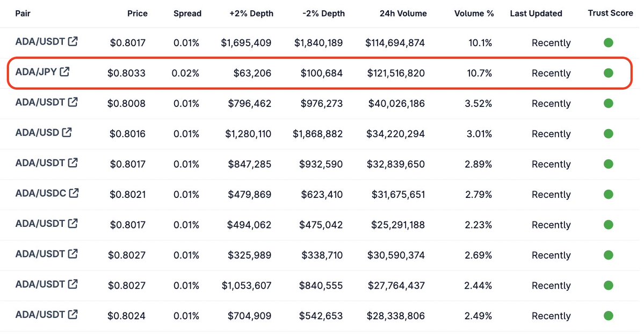Open external link icon beside ADA/JPY
This screenshot has height=336, width=644.
[64, 72]
